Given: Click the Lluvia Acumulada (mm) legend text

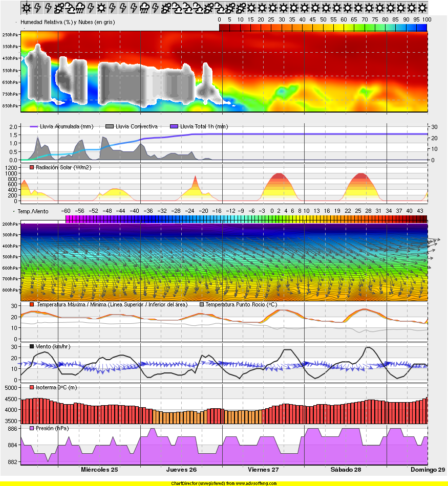Looking at the screenshot, I should [x=67, y=126].
